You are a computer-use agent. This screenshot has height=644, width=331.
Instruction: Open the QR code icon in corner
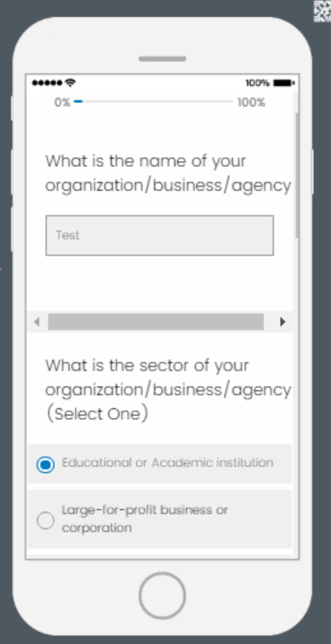coord(322,11)
